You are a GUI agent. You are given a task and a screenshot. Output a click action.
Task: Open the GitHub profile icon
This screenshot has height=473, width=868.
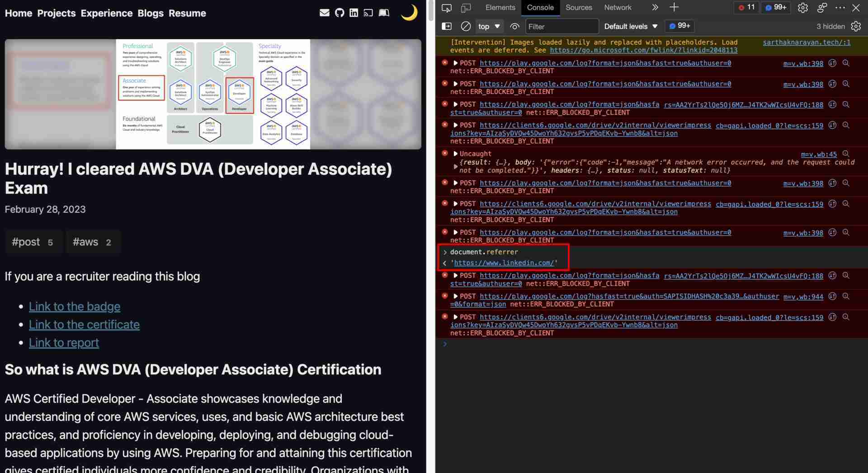click(x=340, y=13)
